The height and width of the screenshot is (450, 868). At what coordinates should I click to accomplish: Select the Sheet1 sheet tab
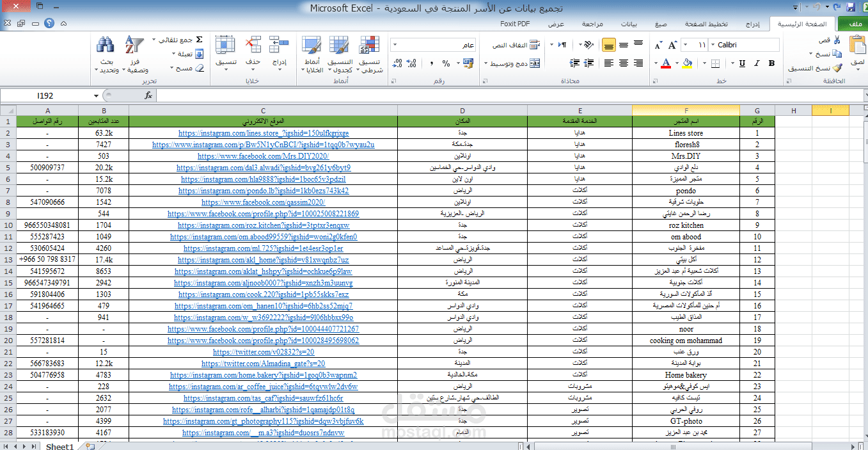59,446
